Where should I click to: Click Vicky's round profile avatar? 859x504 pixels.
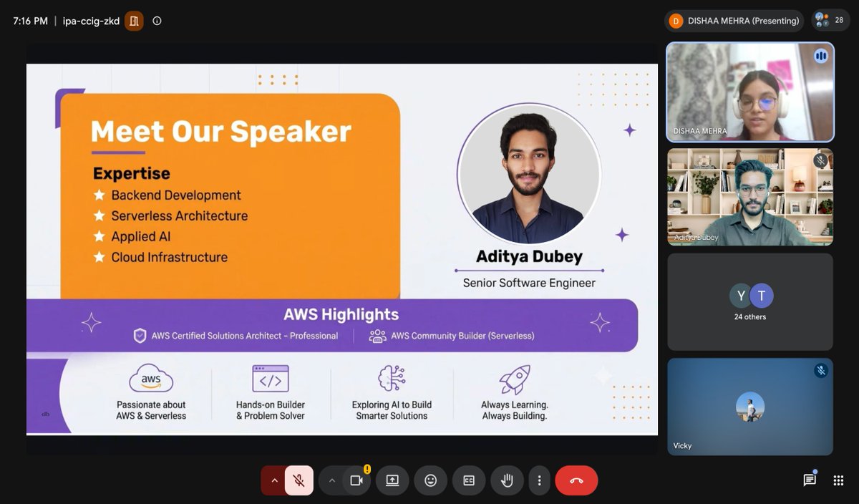coord(750,406)
